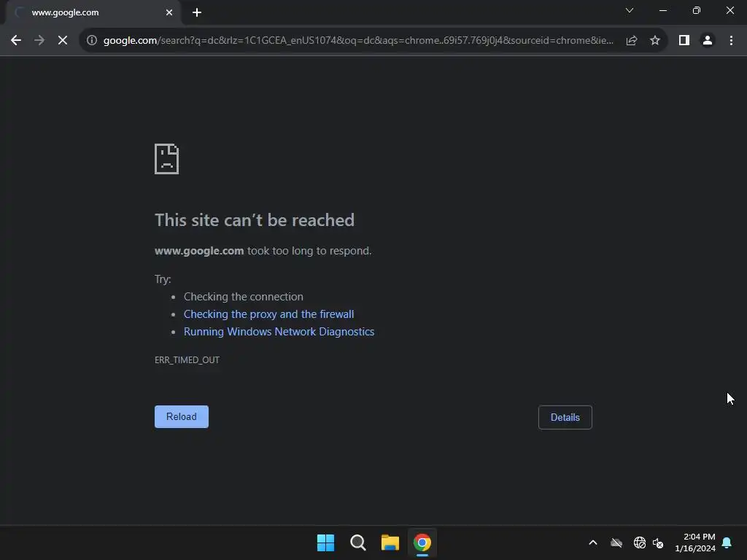Click the 'This site can't be reached' heading
The width and height of the screenshot is (747, 560).
(x=255, y=220)
